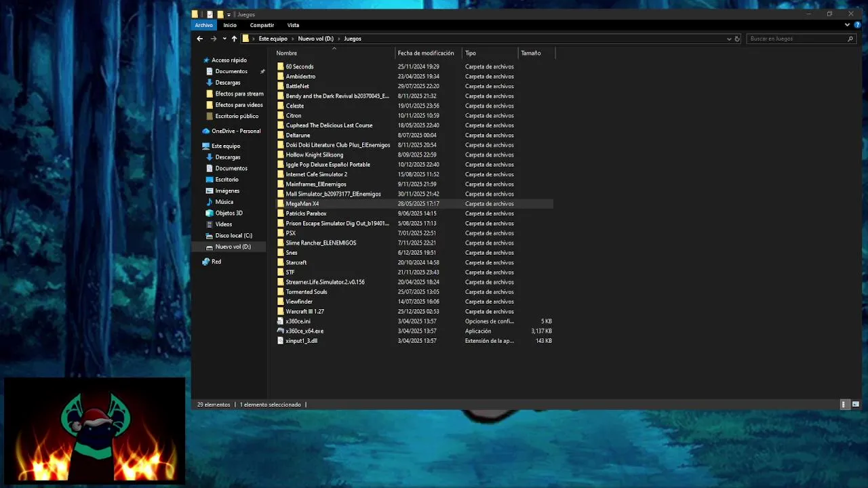Open the Vista ribbon tab
The width and height of the screenshot is (868, 488).
[293, 25]
